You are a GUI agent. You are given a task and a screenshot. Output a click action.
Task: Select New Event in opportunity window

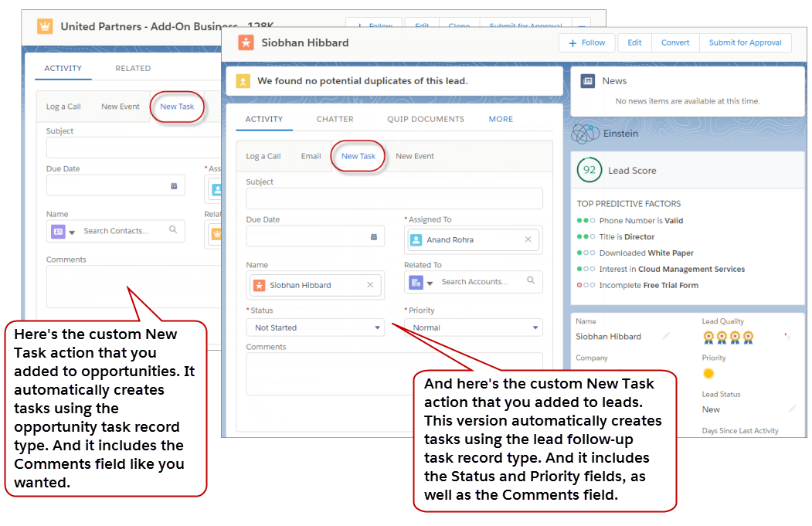121,107
